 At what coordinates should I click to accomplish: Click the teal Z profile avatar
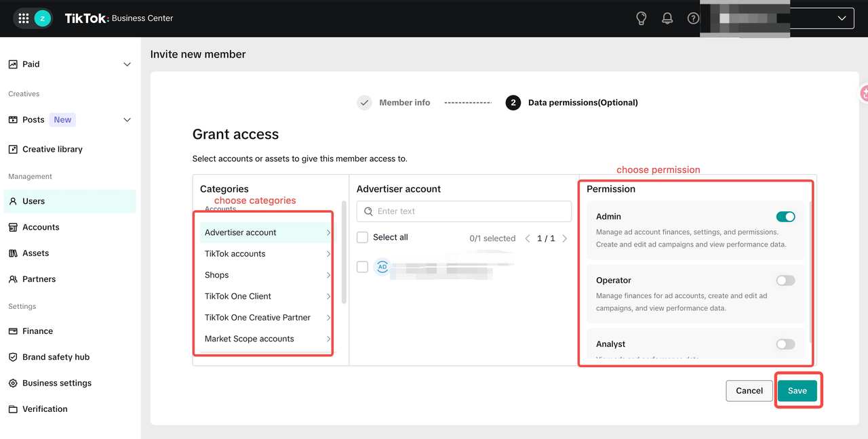point(43,18)
